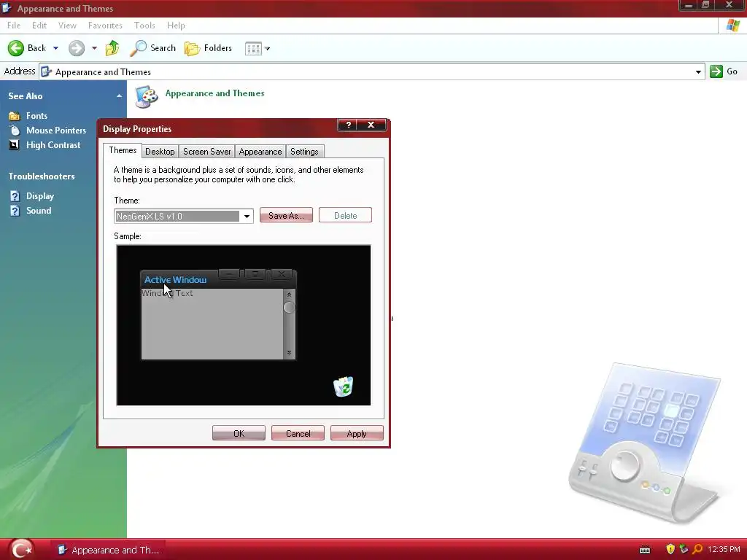Click the Recycle Bin icon in sample
Screen dimensions: 747x560
343,386
